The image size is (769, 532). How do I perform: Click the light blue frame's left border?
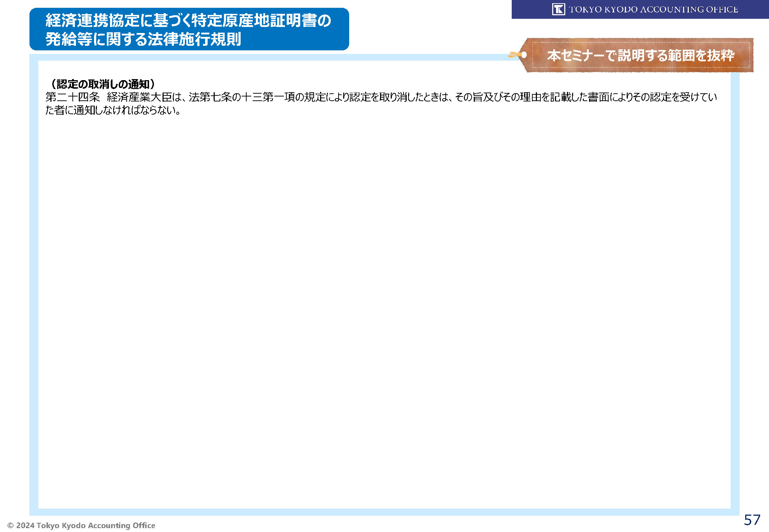coord(34,284)
